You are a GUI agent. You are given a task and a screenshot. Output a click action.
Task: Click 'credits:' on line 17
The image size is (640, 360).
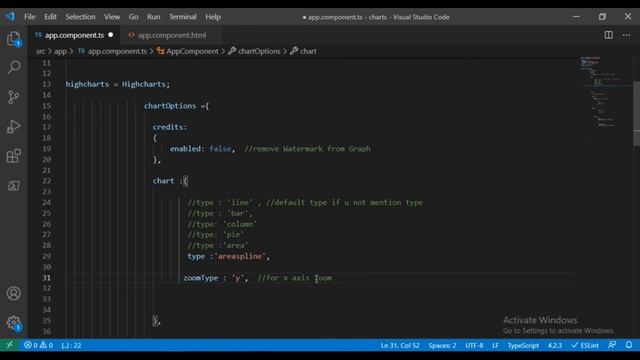pos(170,127)
